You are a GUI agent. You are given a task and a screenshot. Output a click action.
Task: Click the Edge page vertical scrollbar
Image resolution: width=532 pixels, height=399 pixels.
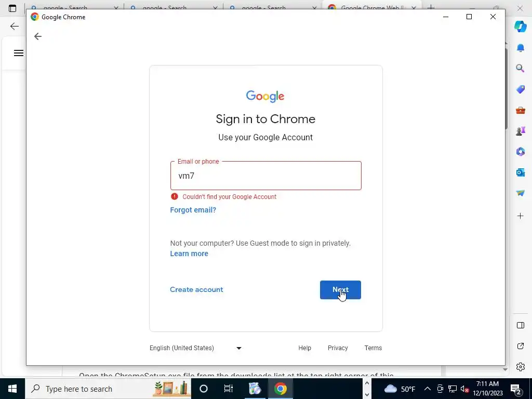coord(506,88)
